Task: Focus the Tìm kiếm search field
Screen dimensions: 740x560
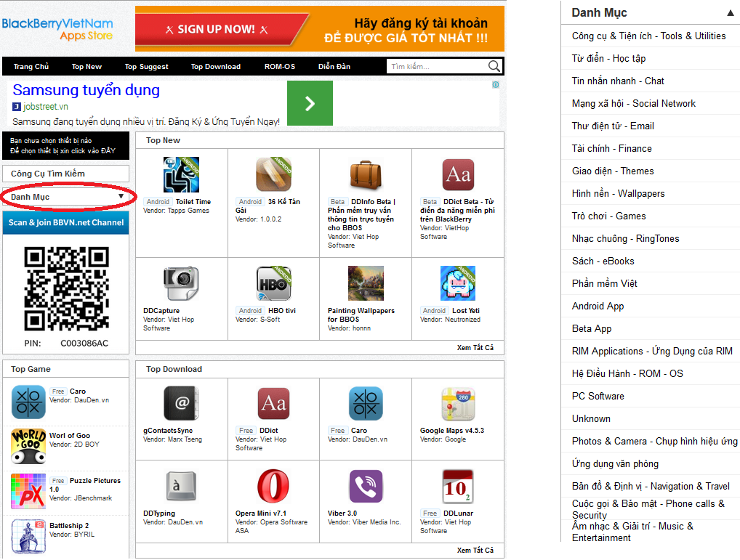Action: click(x=437, y=66)
